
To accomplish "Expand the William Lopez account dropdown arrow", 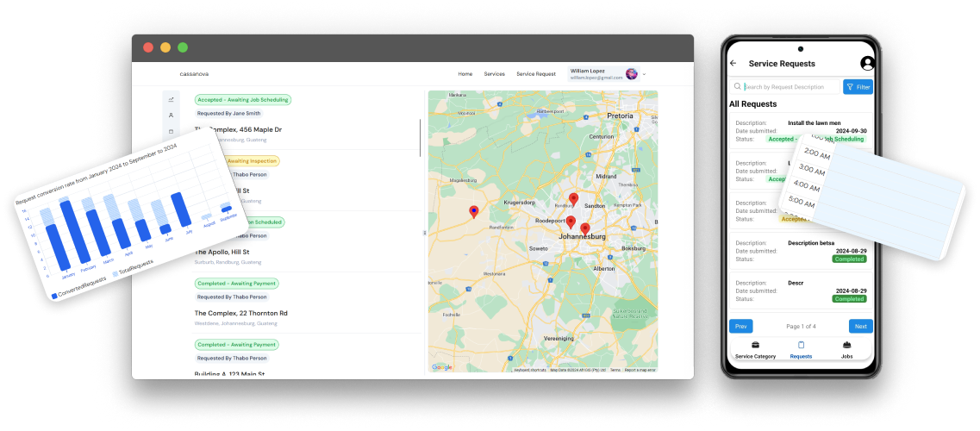I will [645, 74].
